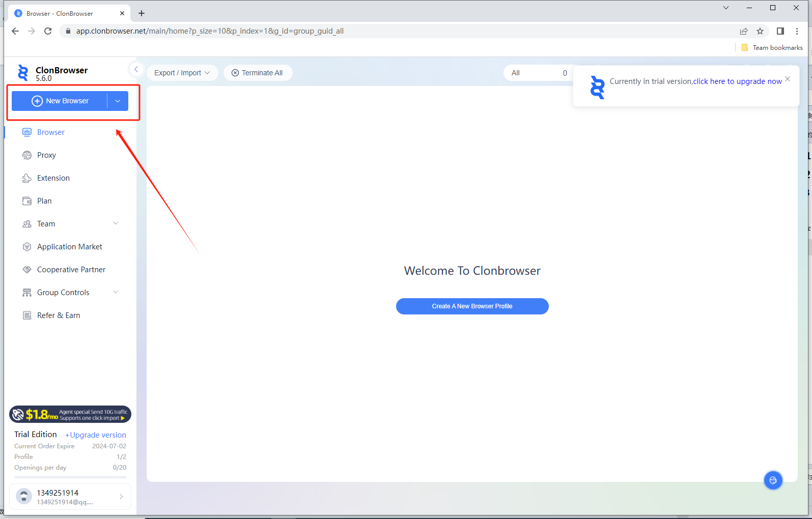Click the 2024-07-02 expiry date
The width and height of the screenshot is (812, 519).
(x=109, y=446)
